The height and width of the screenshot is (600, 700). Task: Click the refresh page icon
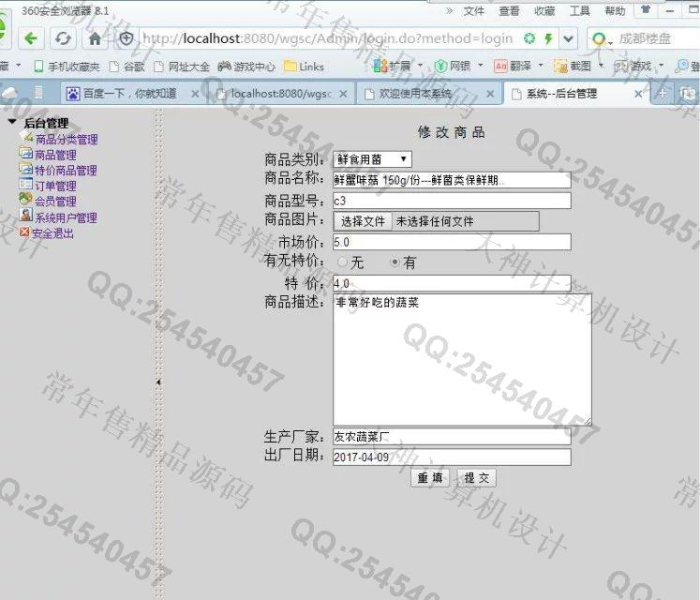pos(63,39)
